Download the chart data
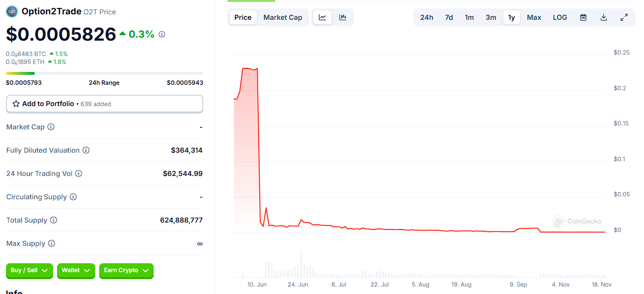The height and width of the screenshot is (294, 644). [604, 17]
